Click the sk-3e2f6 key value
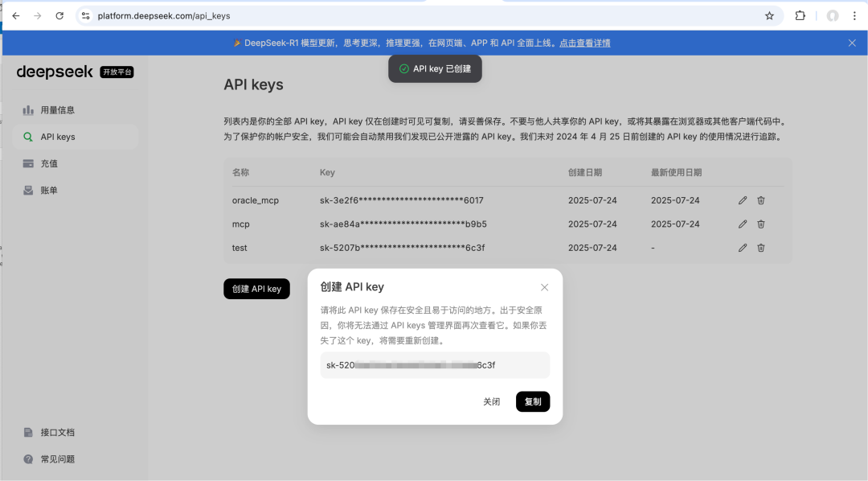 tap(402, 200)
